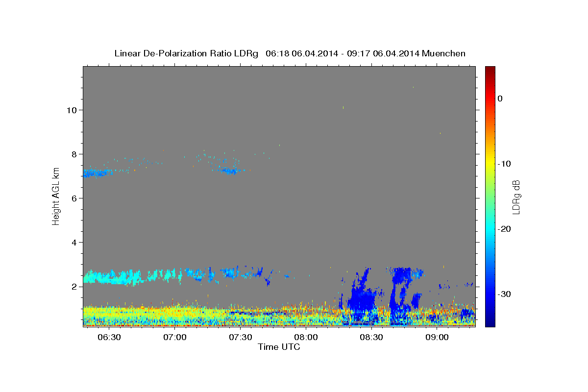The height and width of the screenshot is (392, 588).
Task: Click the 07:30 time axis label
Action: [241, 337]
